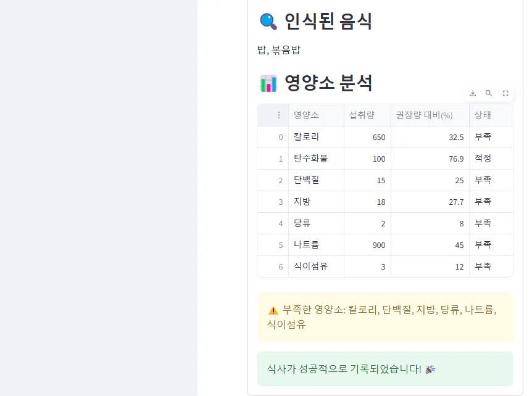This screenshot has height=396, width=532.
Task: Click the magnifying glass emoji near 인식된 음식
Action: coord(267,20)
